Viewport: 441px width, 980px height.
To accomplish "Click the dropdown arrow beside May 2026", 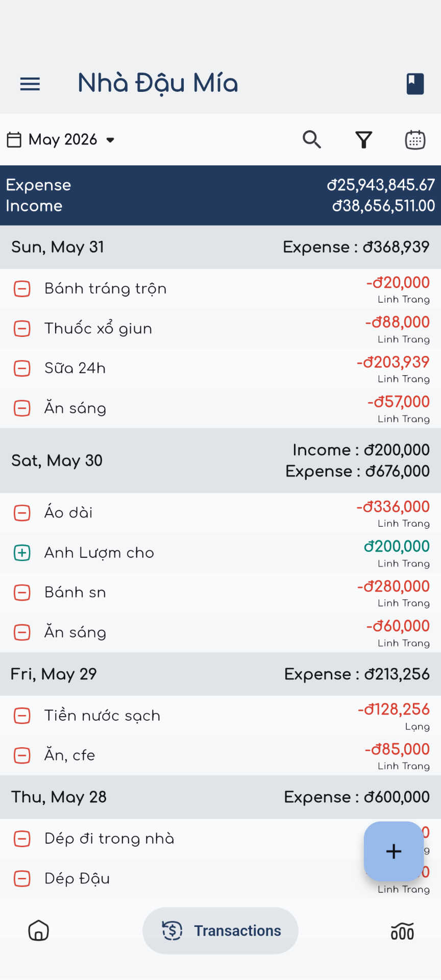I will [110, 140].
